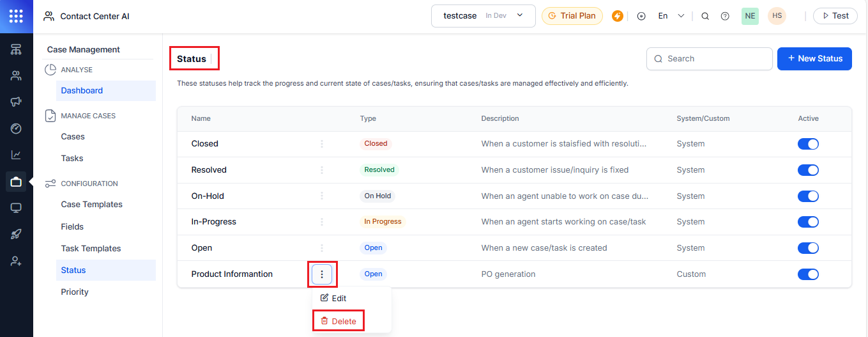The image size is (868, 337).
Task: Click the orange lightning bolt icon
Action: pyautogui.click(x=617, y=16)
